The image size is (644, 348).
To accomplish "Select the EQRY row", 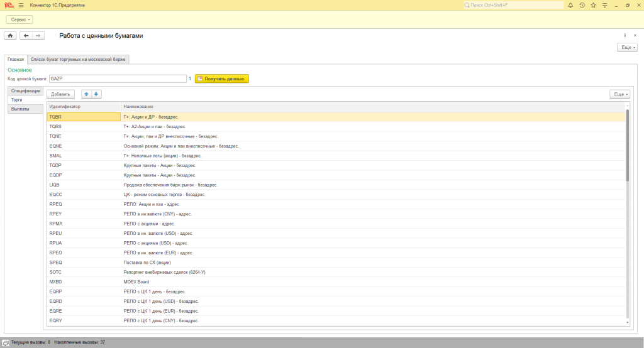I will (x=336, y=321).
